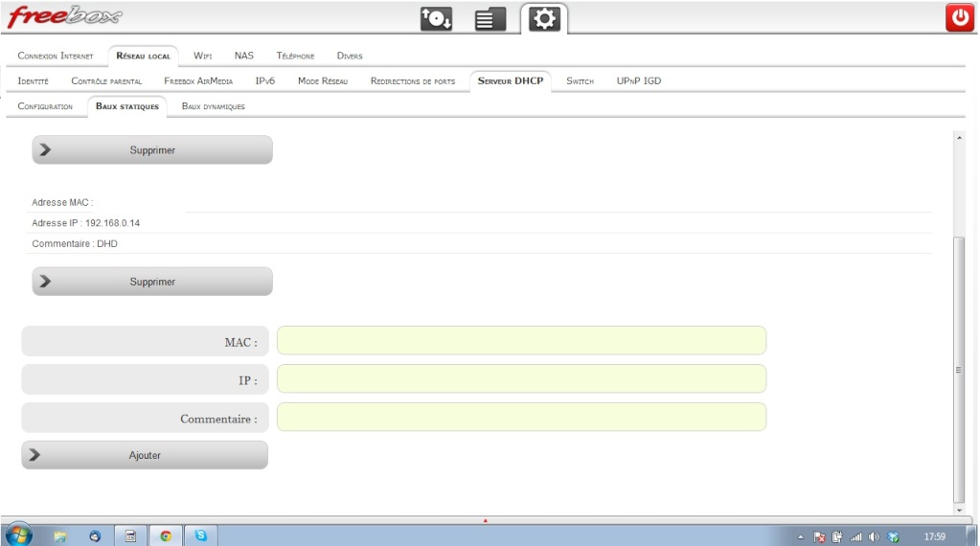Screen dimensions: 980x546
Task: Click Supprimer below the DHD lease
Action: (152, 282)
